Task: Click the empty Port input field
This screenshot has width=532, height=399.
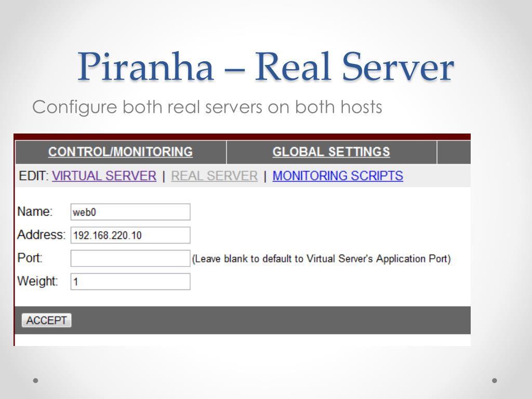Action: point(130,258)
